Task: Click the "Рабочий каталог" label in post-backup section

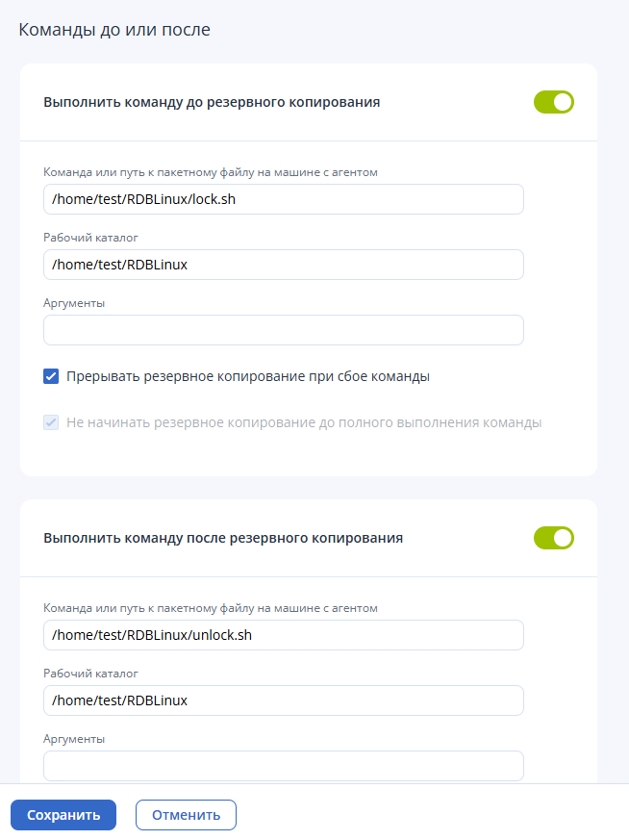Action: (90, 674)
